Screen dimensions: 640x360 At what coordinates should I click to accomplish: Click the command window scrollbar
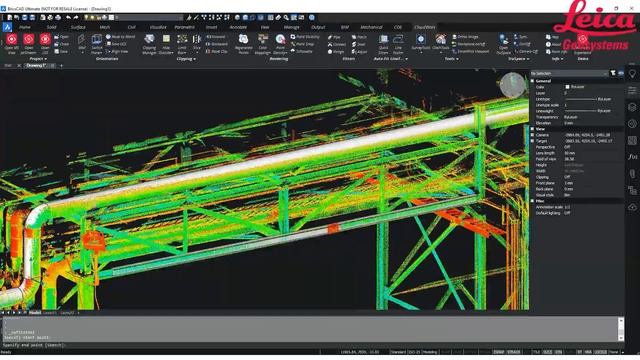click(x=621, y=329)
